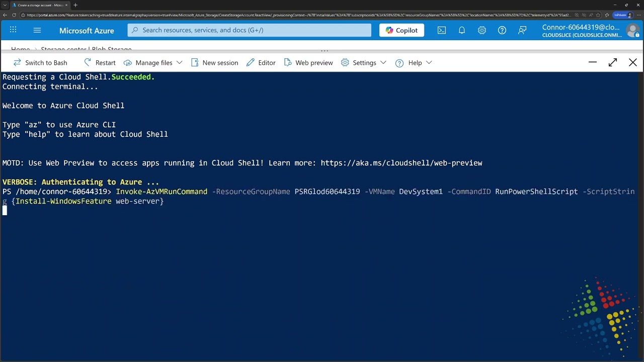Click the Cloud Shell pane drag handle
Image resolution: width=644 pixels, height=362 pixels.
pyautogui.click(x=325, y=51)
